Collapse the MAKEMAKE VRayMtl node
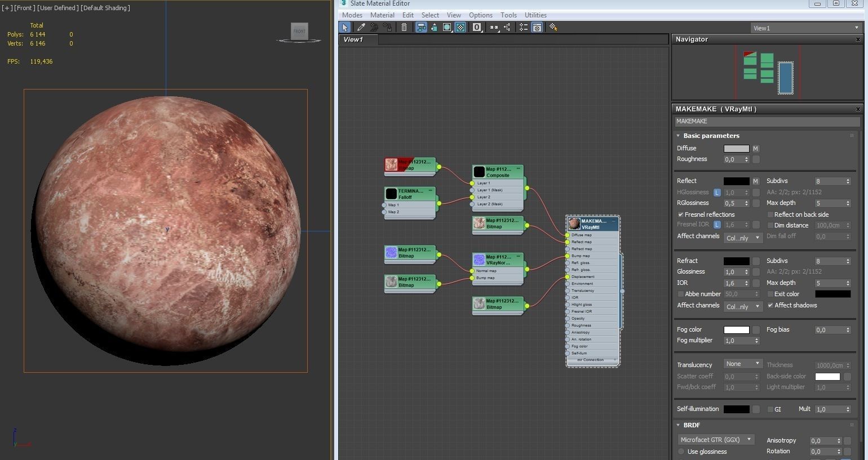Image resolution: width=868 pixels, height=460 pixels. click(x=614, y=221)
